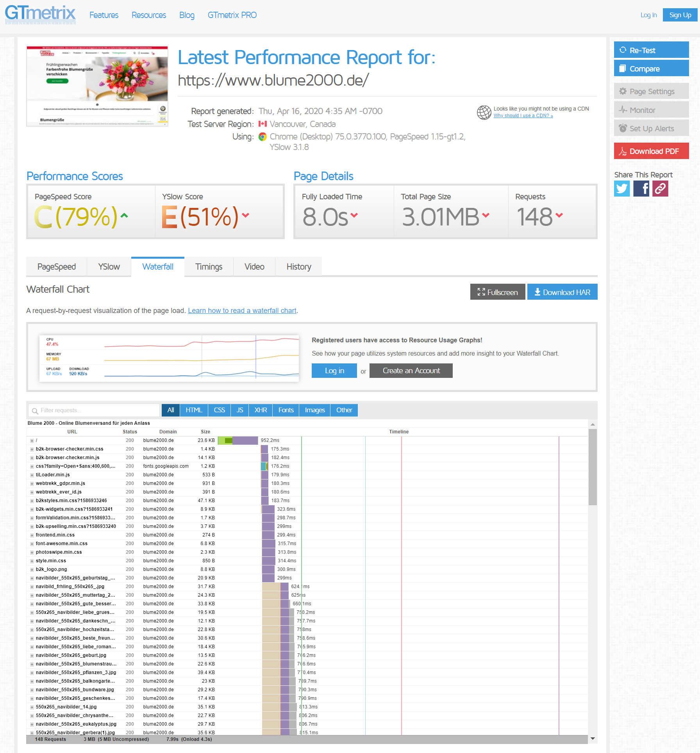Expand the tiLoader.min.js request row
This screenshot has height=753, width=700.
tap(32, 475)
